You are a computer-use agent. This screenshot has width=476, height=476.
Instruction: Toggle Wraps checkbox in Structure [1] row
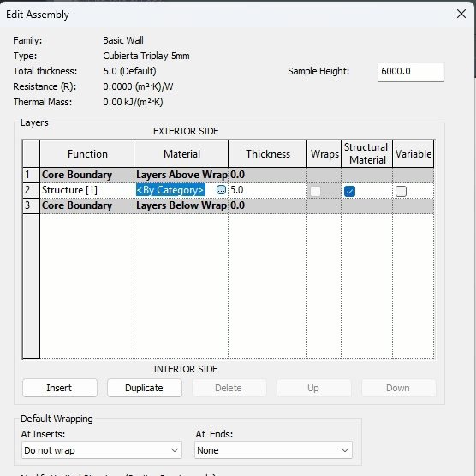315,191
